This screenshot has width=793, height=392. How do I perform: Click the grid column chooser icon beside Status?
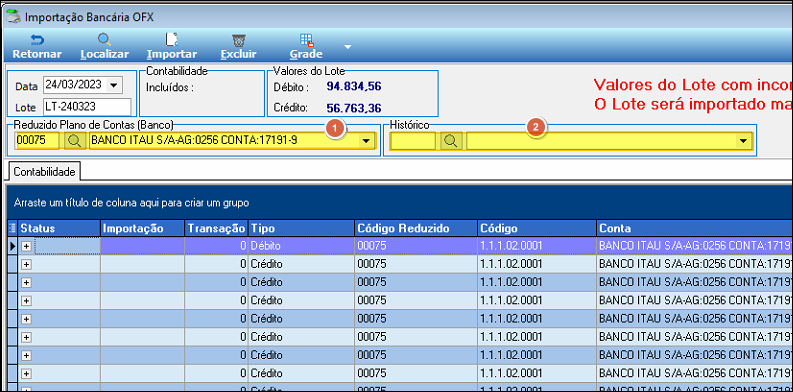pos(13,229)
